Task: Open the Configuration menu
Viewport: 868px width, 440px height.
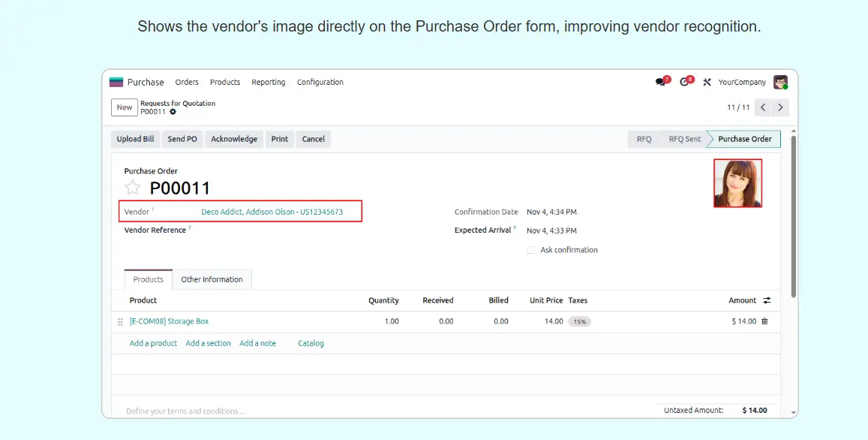Action: (x=320, y=82)
